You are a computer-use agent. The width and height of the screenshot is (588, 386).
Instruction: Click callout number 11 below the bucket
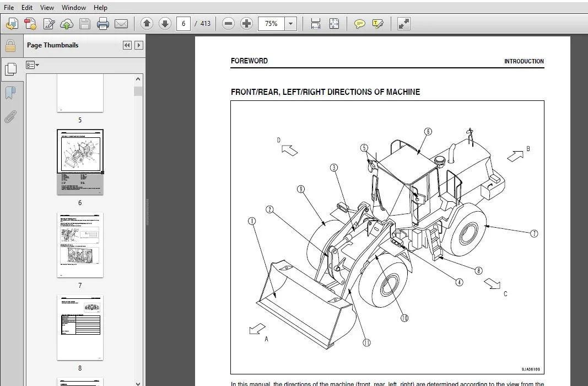click(366, 342)
